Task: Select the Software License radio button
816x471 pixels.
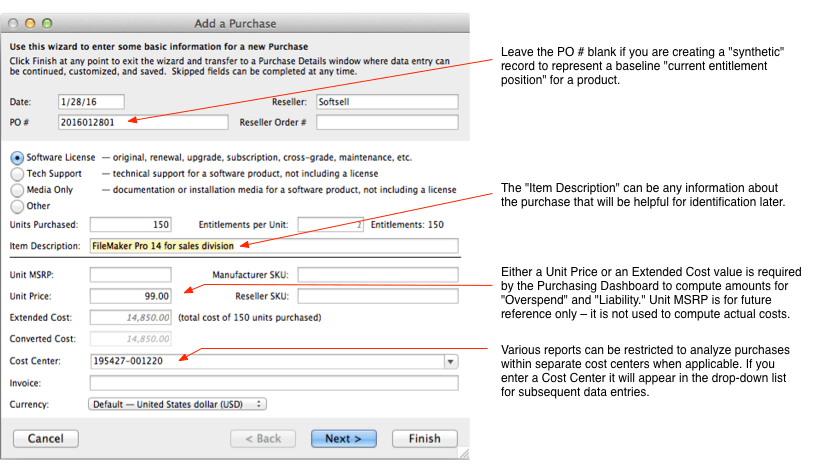Action: click(x=17, y=158)
